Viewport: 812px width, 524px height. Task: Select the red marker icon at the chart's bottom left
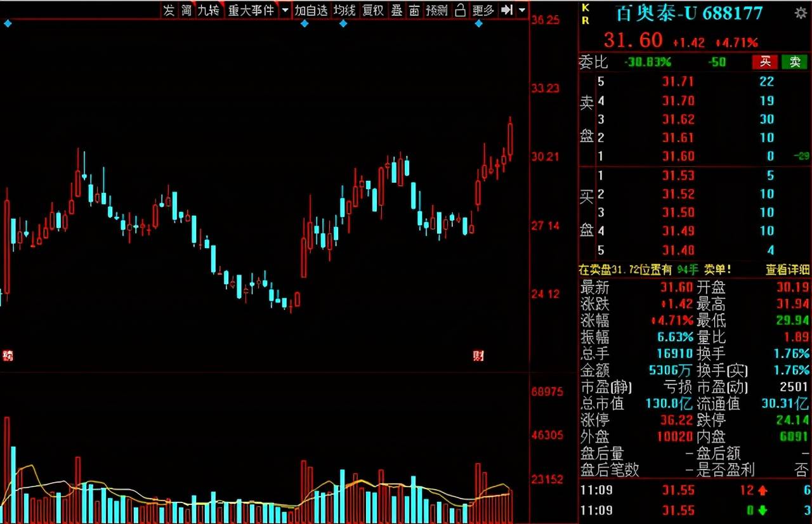(8, 356)
